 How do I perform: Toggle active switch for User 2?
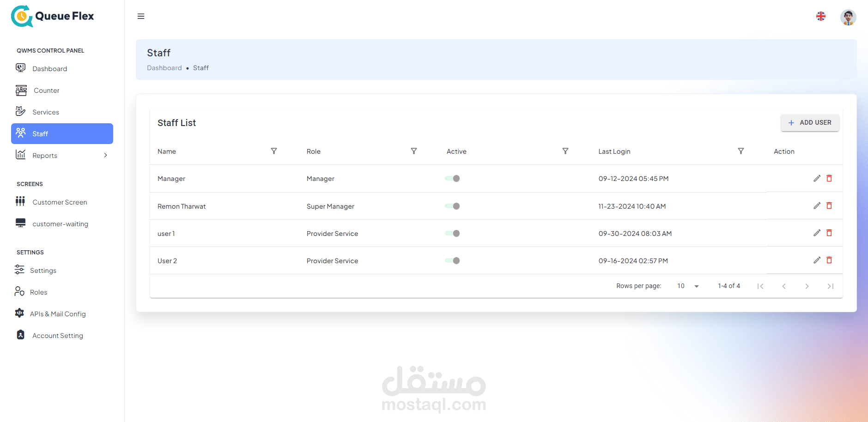[x=453, y=261]
